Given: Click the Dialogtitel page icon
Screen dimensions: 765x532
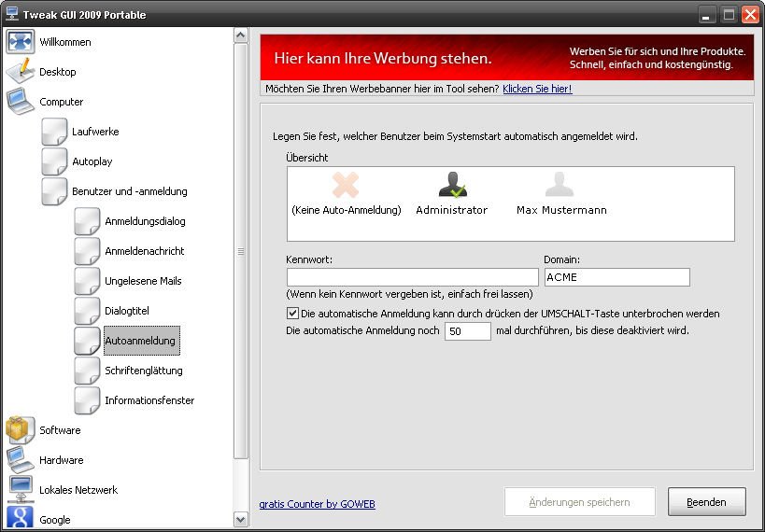Looking at the screenshot, I should (x=87, y=311).
